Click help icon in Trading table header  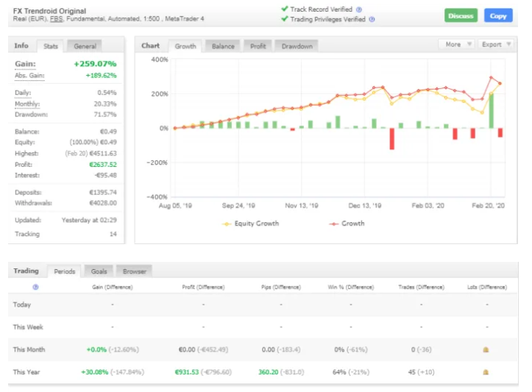tap(35, 287)
